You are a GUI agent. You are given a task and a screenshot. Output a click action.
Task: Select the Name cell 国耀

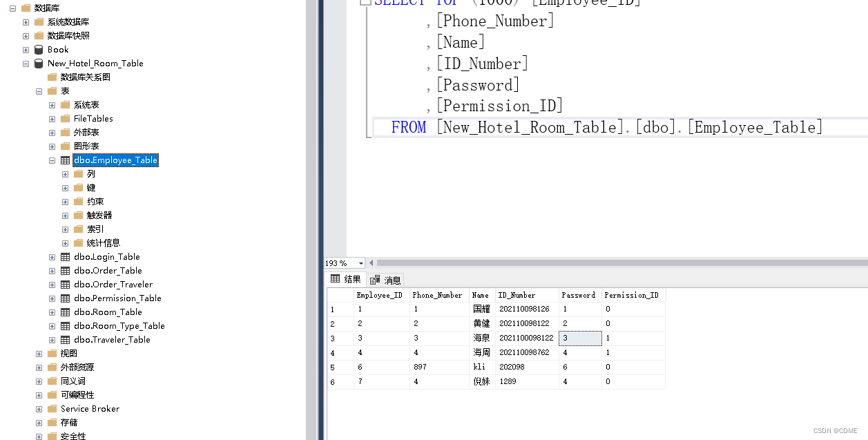pyautogui.click(x=482, y=309)
